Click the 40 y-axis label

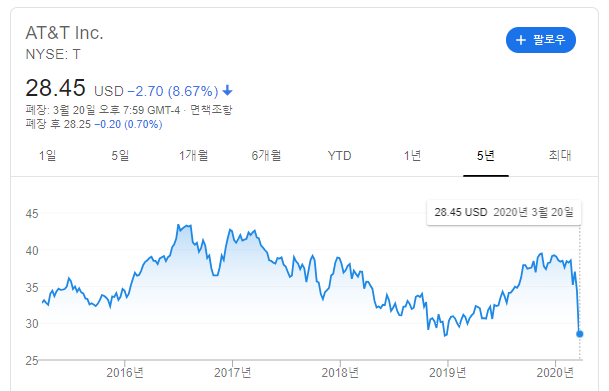pyautogui.click(x=32, y=251)
